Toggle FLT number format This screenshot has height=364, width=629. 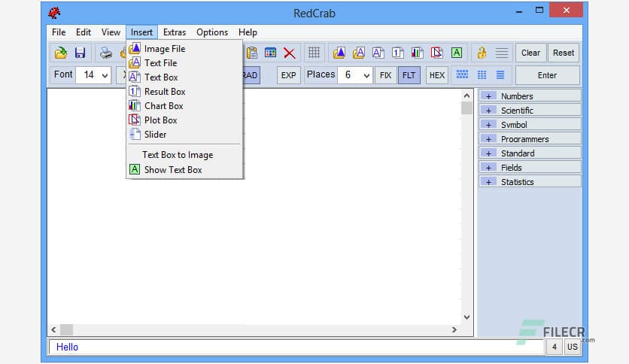coord(409,75)
